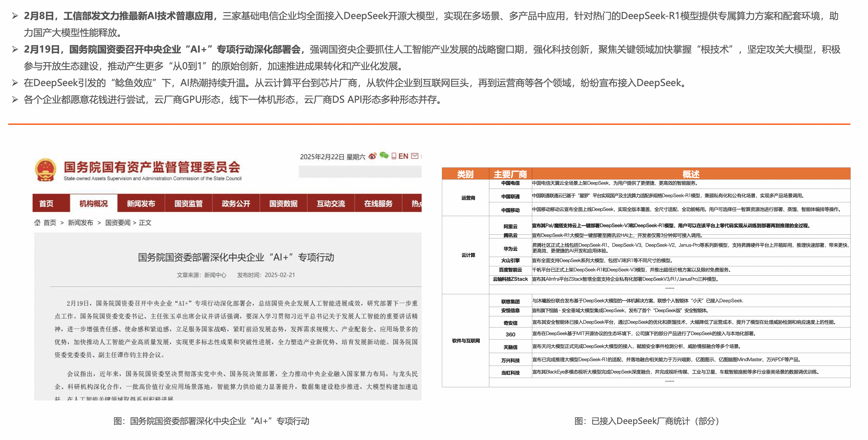
Task: Click the green WeChat icon
Action: (x=384, y=156)
